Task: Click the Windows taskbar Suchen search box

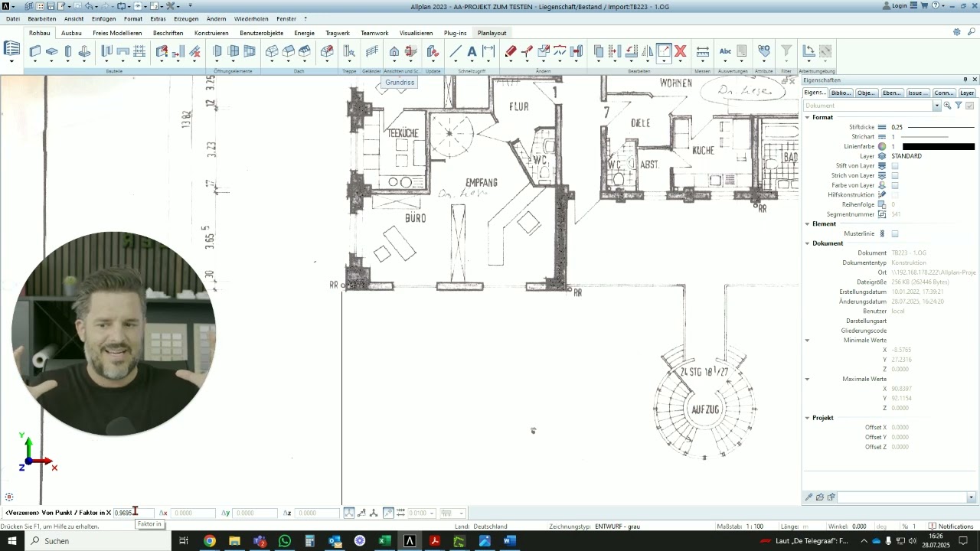Action: (x=97, y=541)
